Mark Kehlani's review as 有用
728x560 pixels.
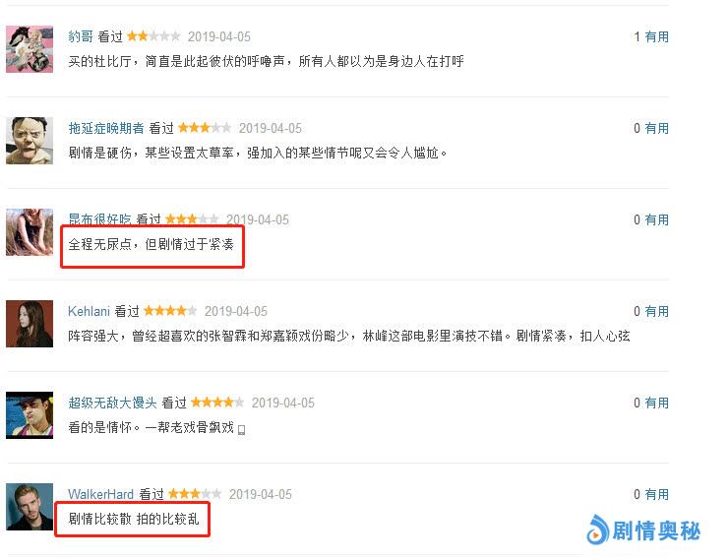[656, 311]
